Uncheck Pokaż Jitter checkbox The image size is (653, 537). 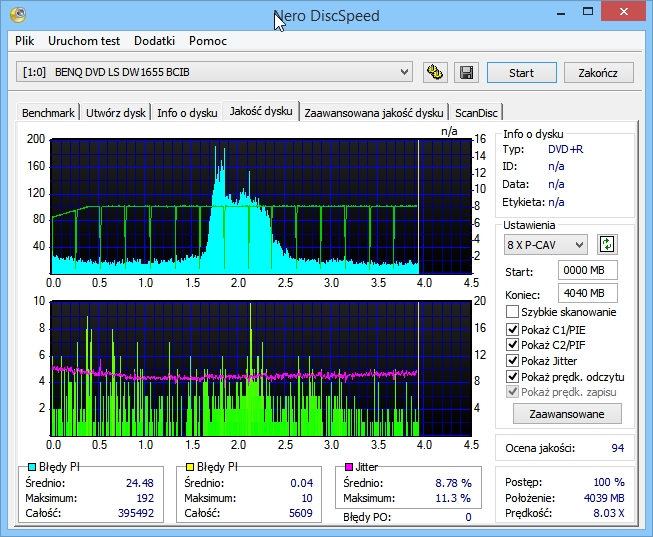point(512,360)
